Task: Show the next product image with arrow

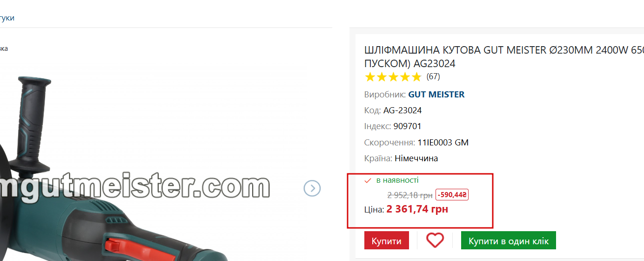Action: tap(312, 188)
